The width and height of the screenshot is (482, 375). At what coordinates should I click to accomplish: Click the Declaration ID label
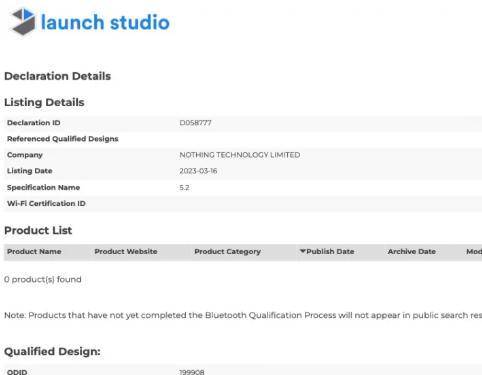(34, 123)
